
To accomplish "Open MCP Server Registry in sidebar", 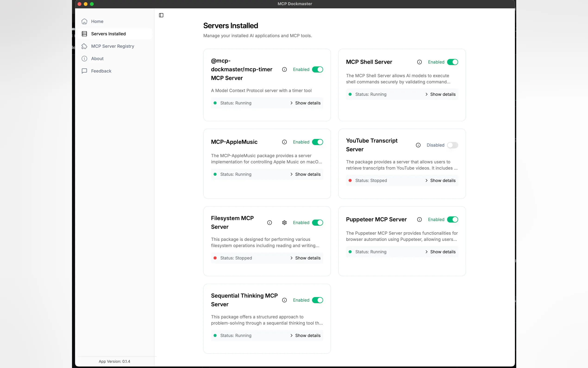I will pos(112,46).
